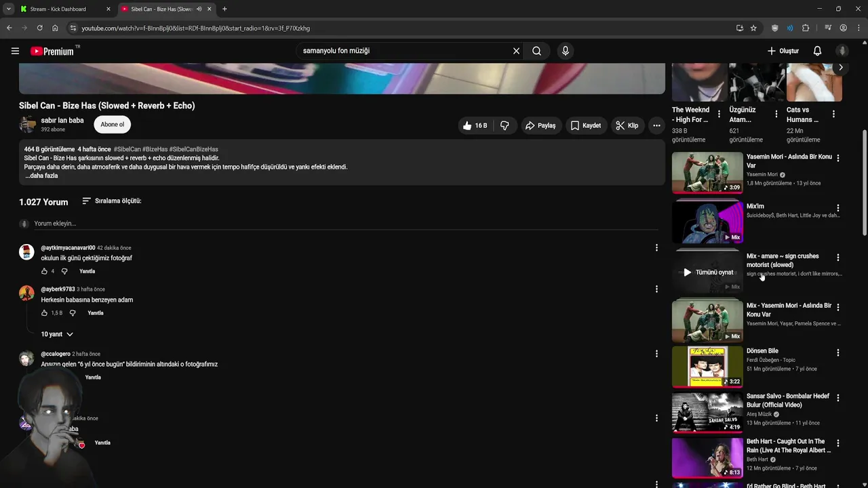Screen dimensions: 868x488
Task: Open menu for The Weeknd short
Action: (x=719, y=114)
